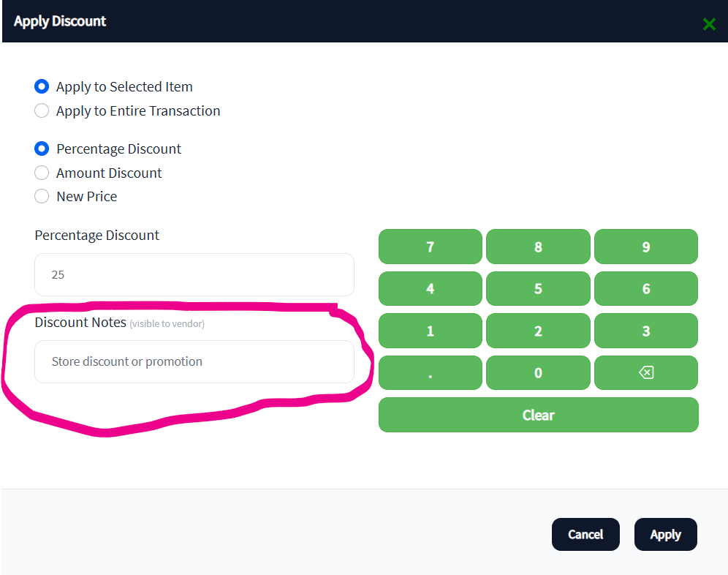Click the Percentage Discount input field
This screenshot has height=575, width=728.
click(x=194, y=274)
